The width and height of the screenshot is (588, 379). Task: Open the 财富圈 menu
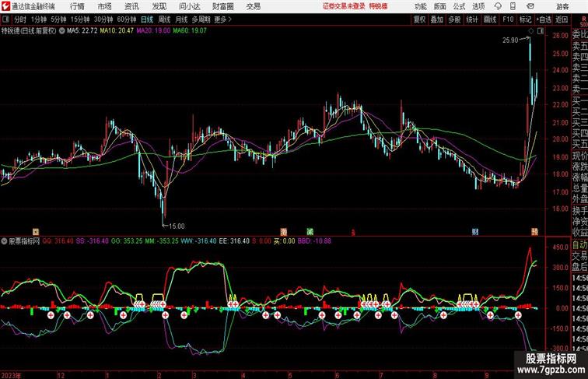(222, 6)
